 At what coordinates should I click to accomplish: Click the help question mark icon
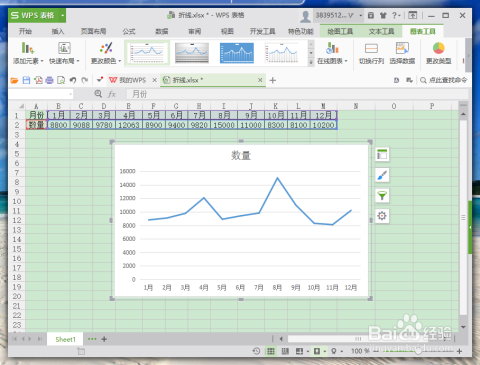click(x=395, y=15)
